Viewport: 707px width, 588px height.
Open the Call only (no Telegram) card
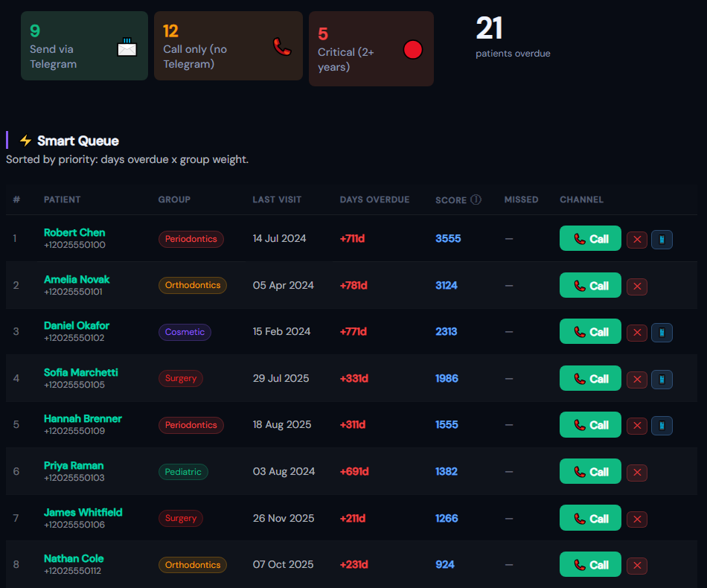click(x=228, y=46)
